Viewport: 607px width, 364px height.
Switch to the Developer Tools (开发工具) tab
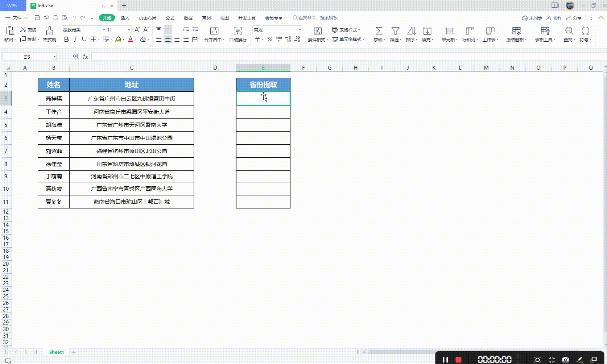point(247,18)
